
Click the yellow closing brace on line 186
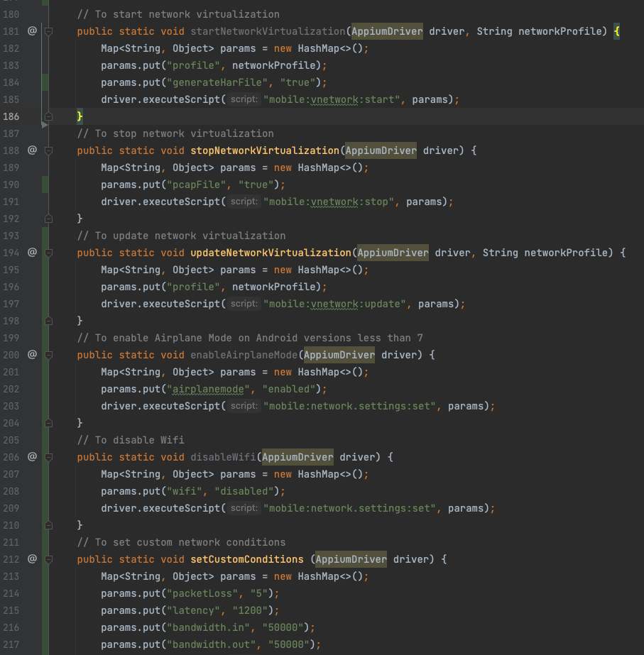click(80, 116)
